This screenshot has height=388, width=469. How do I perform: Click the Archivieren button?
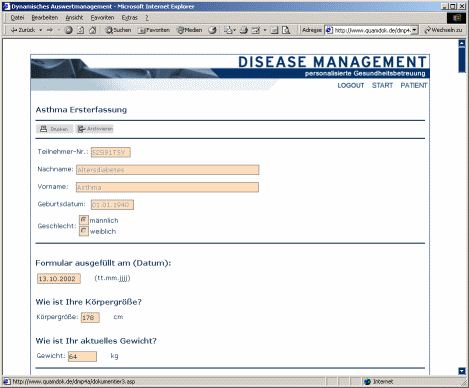point(95,129)
